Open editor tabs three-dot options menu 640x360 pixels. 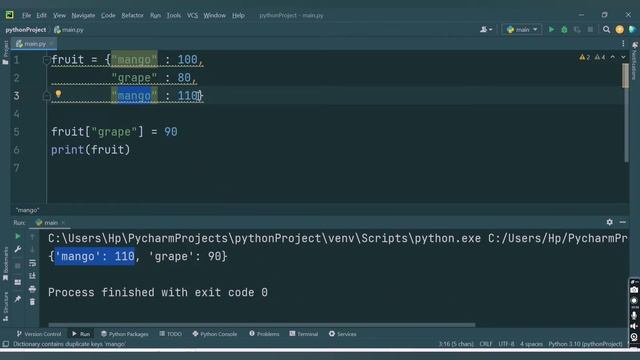click(x=623, y=44)
